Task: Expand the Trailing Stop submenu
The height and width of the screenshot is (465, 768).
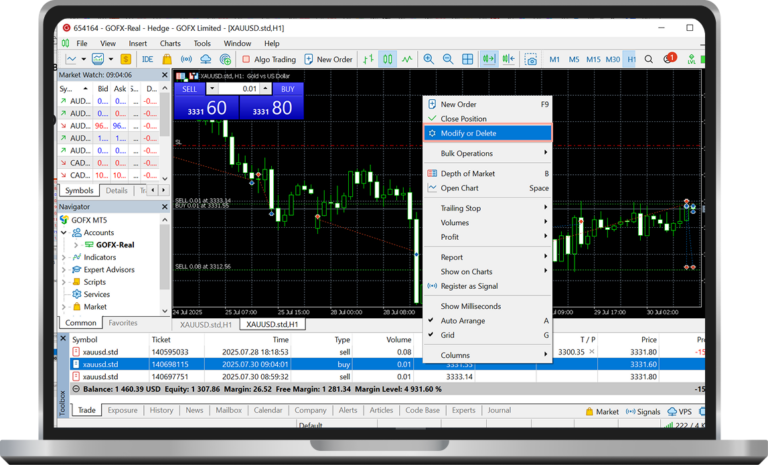Action: pos(488,208)
